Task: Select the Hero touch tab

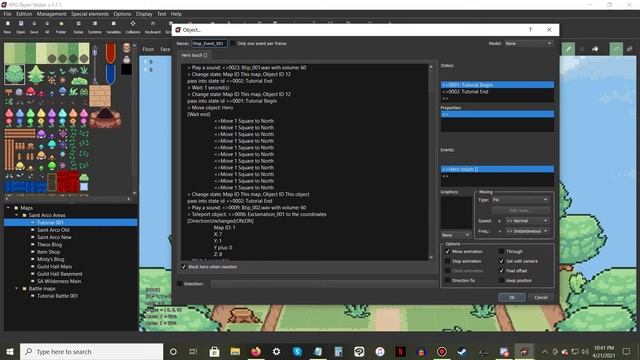Action: point(194,55)
